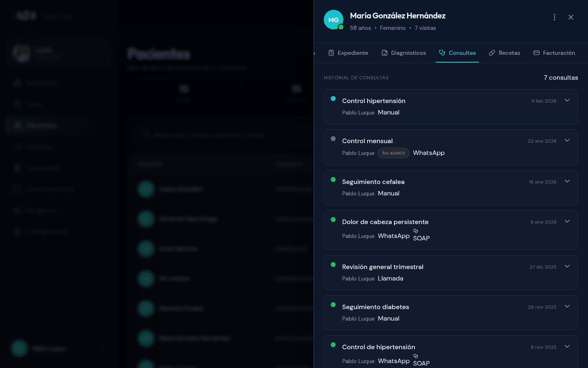Click the Diagnósticos tab icon
The width and height of the screenshot is (588, 368).
[x=385, y=53]
